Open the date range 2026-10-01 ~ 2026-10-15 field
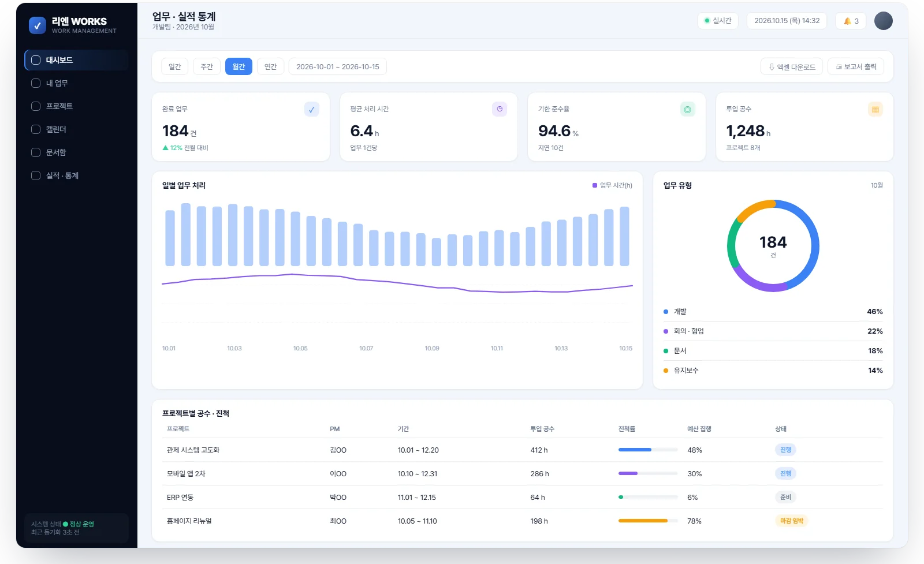The width and height of the screenshot is (924, 564). pyautogui.click(x=338, y=66)
